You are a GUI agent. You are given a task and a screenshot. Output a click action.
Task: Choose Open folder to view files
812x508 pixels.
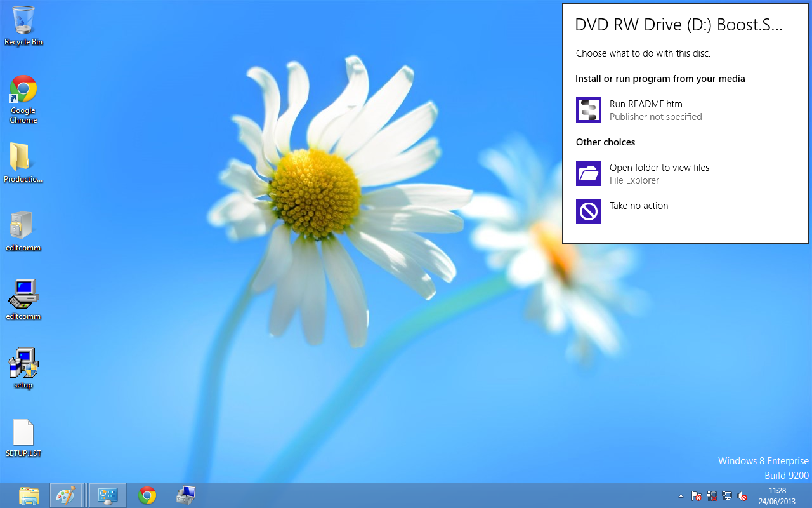659,173
